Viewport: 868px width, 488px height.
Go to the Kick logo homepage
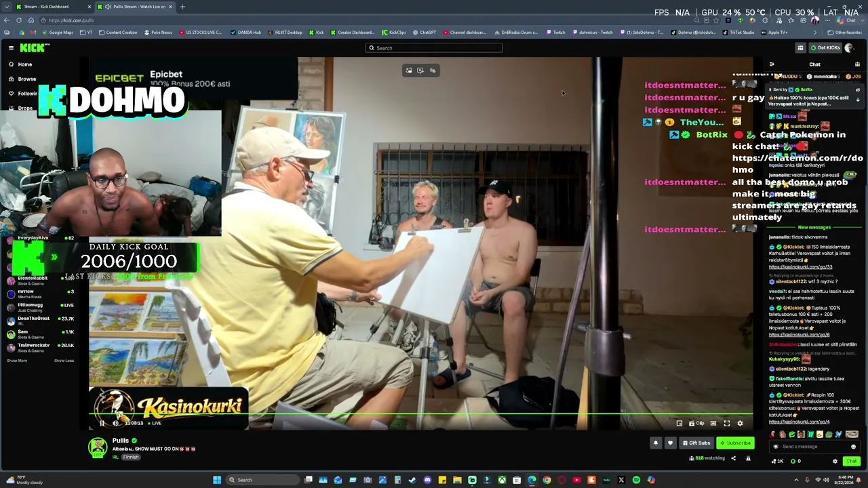click(x=34, y=47)
